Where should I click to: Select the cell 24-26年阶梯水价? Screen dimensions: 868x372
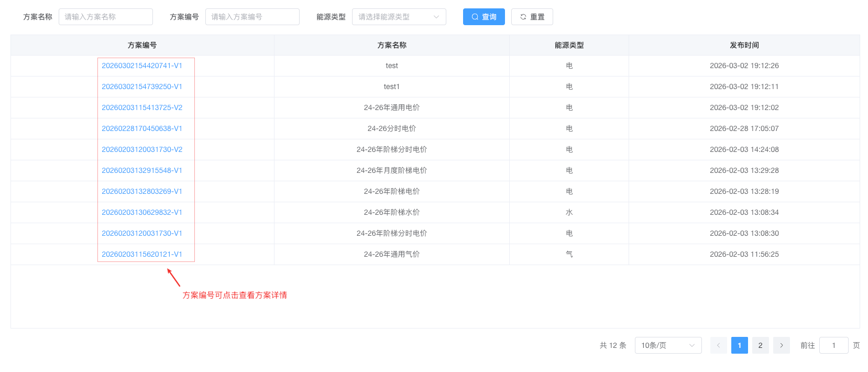tap(392, 212)
